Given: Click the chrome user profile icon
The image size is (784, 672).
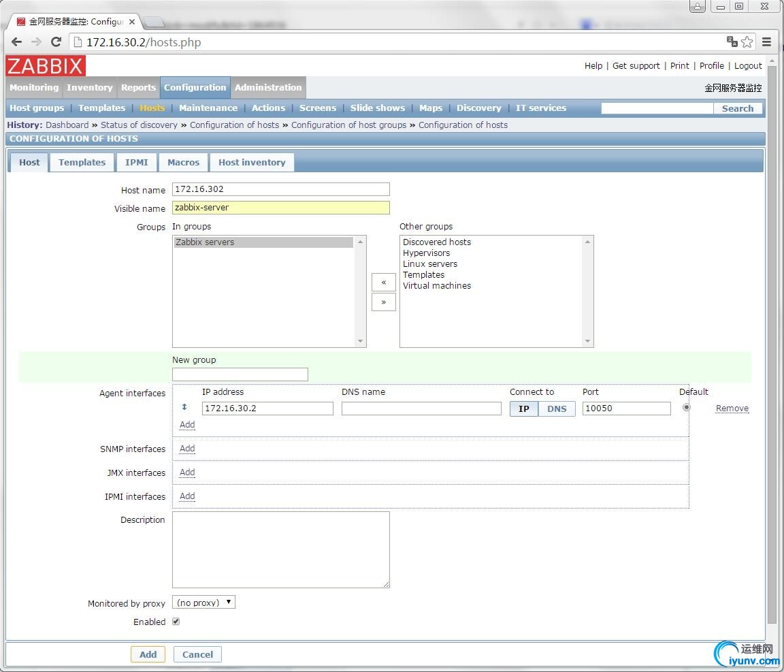Looking at the screenshot, I should [x=697, y=6].
